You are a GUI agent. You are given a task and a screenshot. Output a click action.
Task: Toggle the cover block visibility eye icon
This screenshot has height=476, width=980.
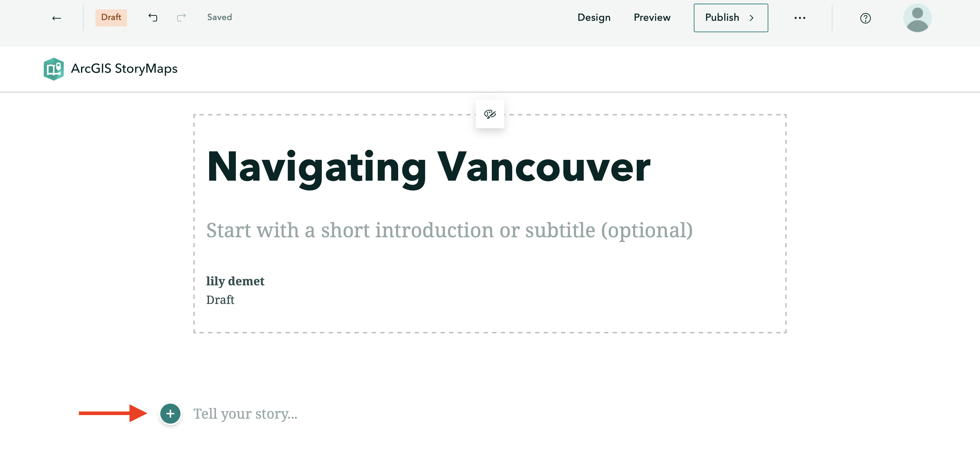tap(490, 114)
